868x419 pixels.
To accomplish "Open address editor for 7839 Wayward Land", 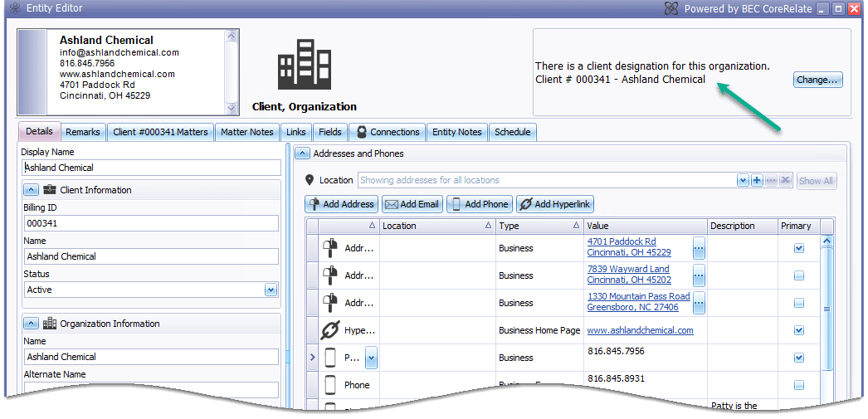I will pos(700,275).
